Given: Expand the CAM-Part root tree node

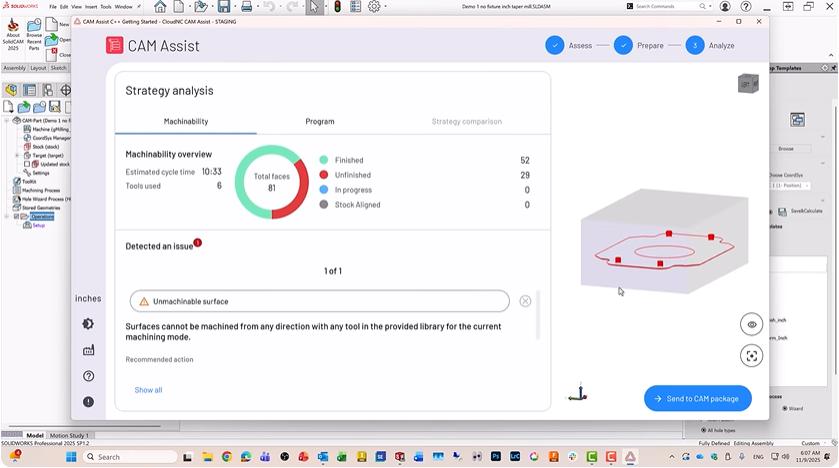Looking at the screenshot, I should pos(6,120).
